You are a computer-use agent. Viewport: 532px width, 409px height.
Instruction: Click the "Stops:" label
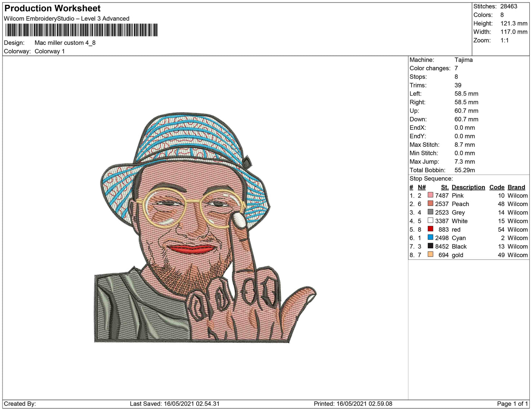click(418, 77)
